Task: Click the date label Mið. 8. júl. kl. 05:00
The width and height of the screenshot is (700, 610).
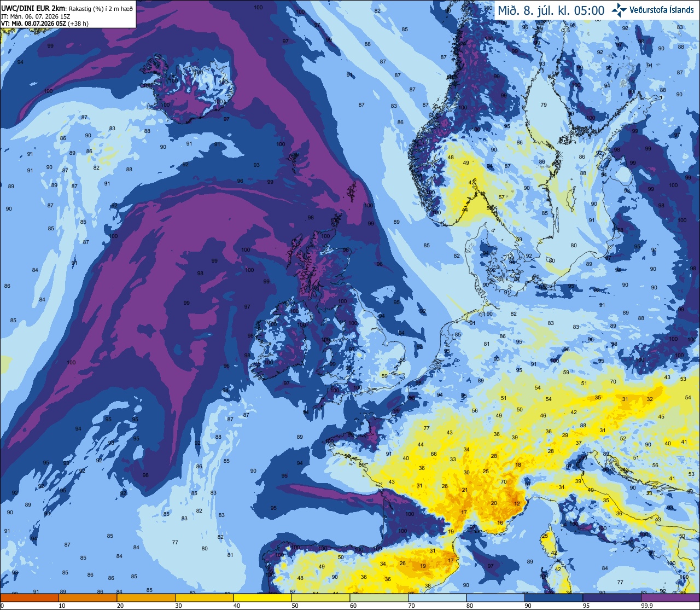Action: (551, 10)
